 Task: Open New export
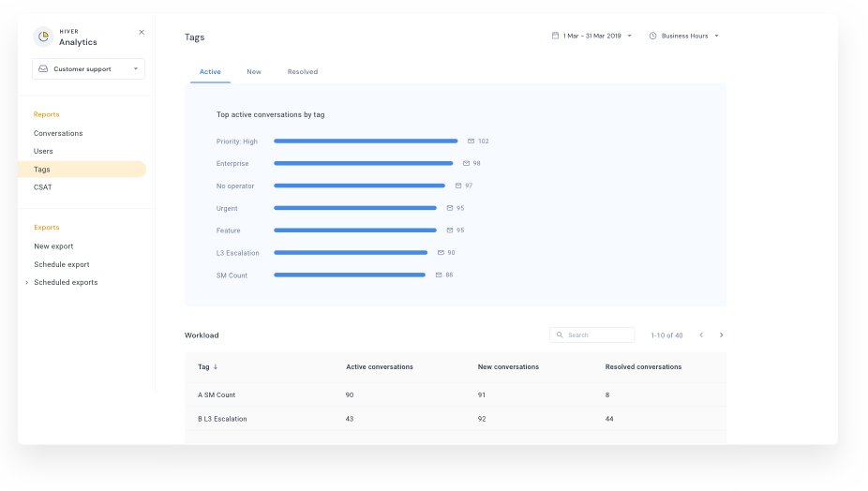[53, 246]
